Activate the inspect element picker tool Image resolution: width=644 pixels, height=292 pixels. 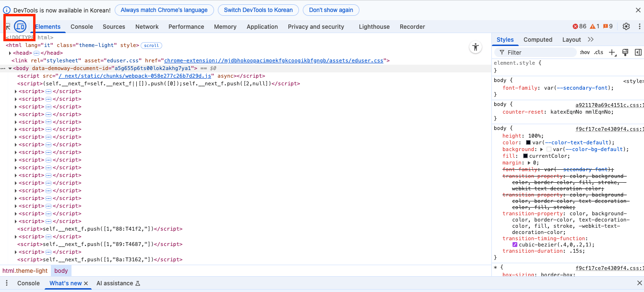[9, 26]
